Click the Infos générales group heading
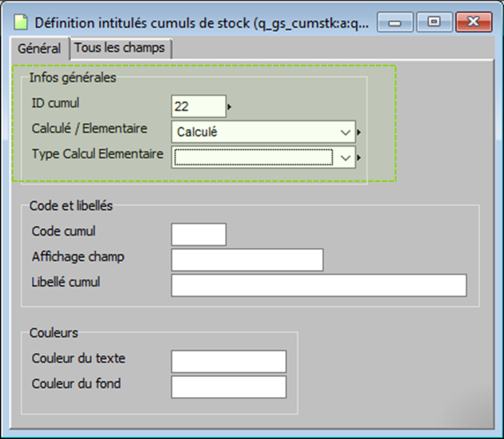The height and width of the screenshot is (439, 504). 73,78
